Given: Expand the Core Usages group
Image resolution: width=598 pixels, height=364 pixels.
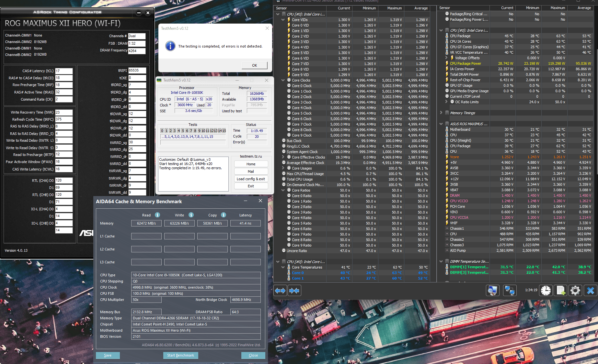Looking at the screenshot, I should pyautogui.click(x=283, y=168).
